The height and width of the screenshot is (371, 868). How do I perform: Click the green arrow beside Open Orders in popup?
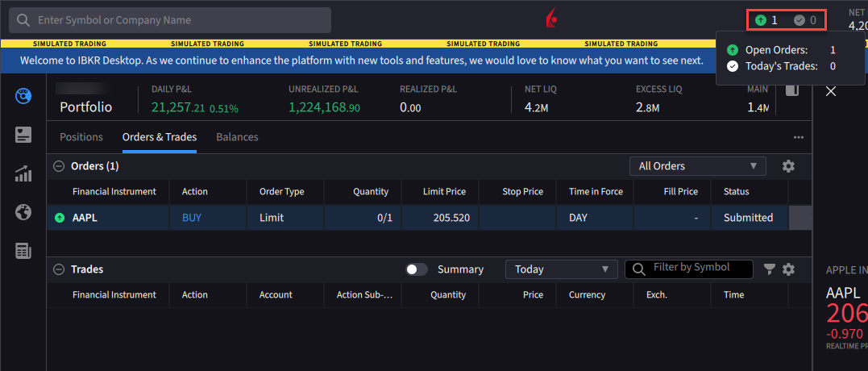[733, 50]
